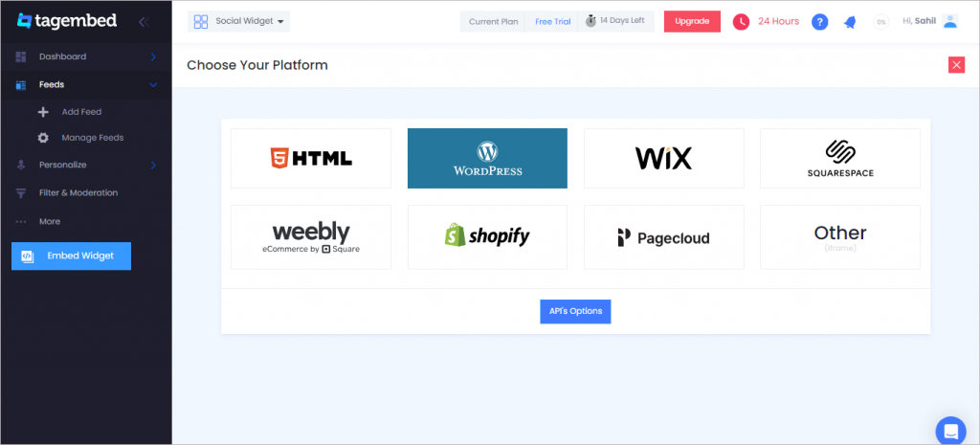Choose the WordPress platform tile
Viewport: 980px width, 445px height.
(487, 158)
